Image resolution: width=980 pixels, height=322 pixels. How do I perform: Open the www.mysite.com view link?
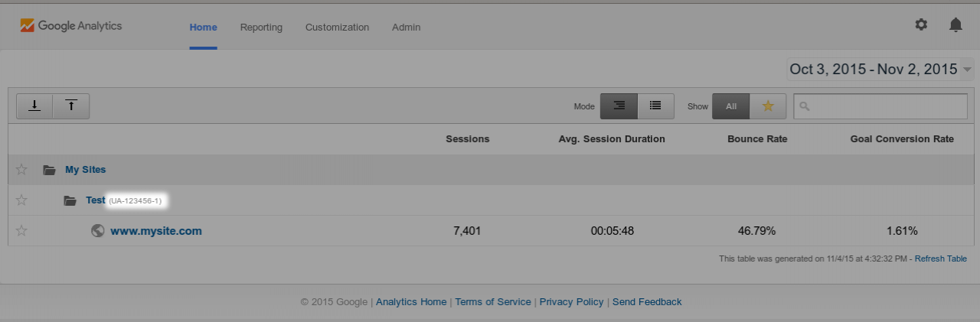pyautogui.click(x=156, y=230)
